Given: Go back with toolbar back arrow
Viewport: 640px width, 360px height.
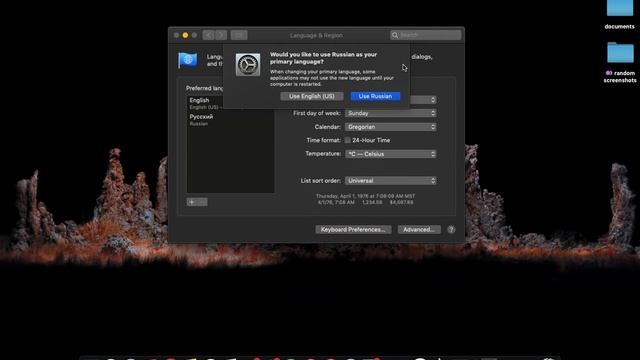Looking at the screenshot, I should [209, 35].
